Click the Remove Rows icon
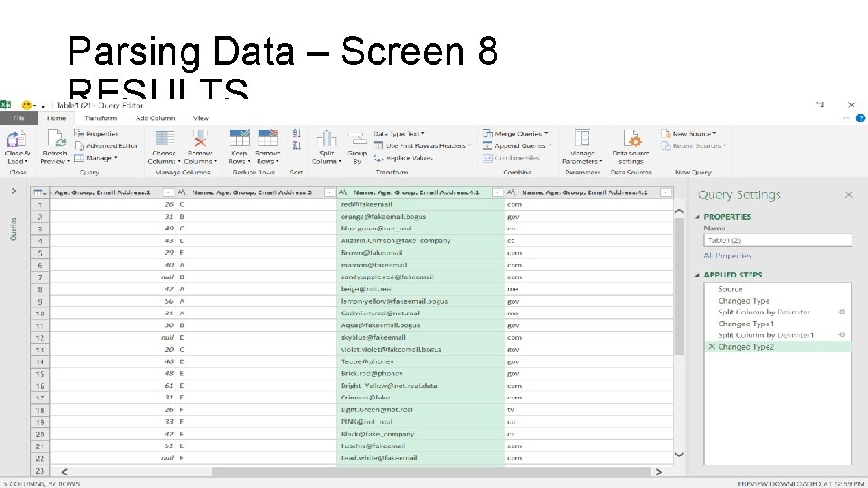This screenshot has height=488, width=868. 268,139
